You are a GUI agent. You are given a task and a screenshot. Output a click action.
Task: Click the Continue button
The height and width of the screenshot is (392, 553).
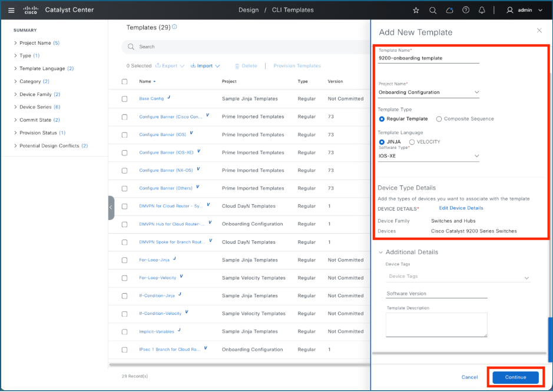[x=516, y=377]
